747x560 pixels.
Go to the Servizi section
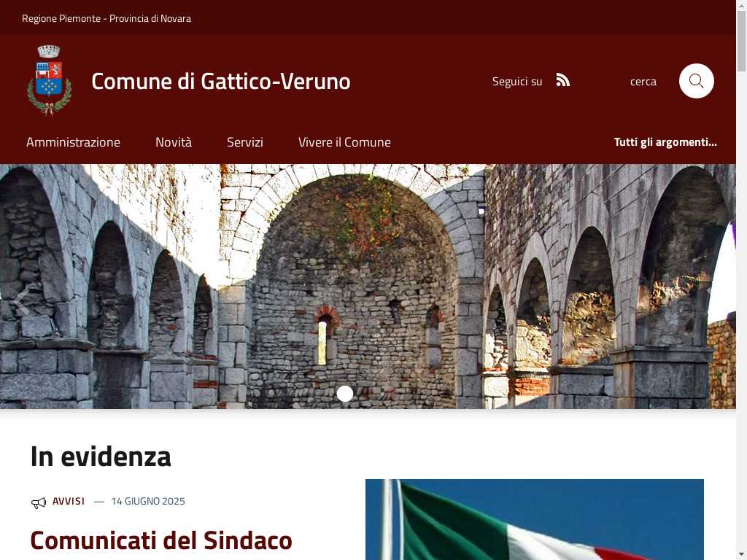(x=245, y=142)
